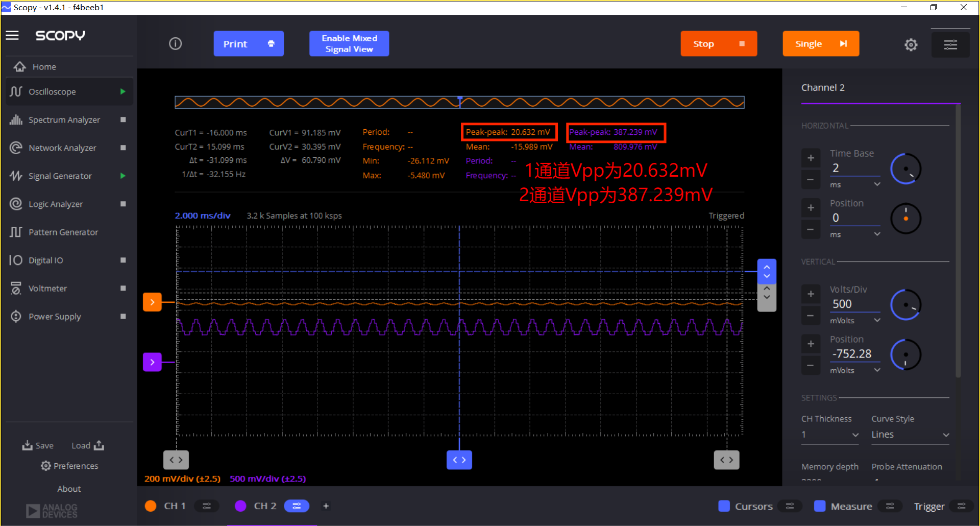Viewport: 980px width, 526px height.
Task: Click the purple CH 2 offset handle
Action: (152, 362)
